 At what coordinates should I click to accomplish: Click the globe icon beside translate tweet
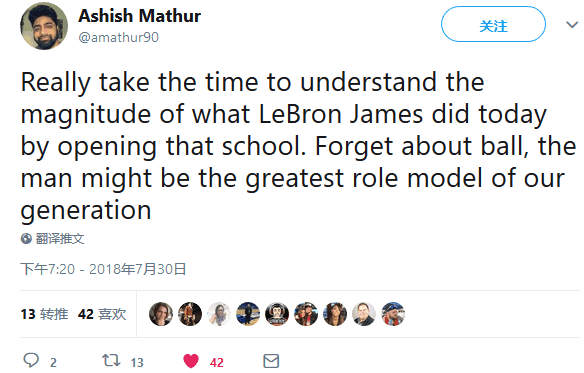click(26, 238)
